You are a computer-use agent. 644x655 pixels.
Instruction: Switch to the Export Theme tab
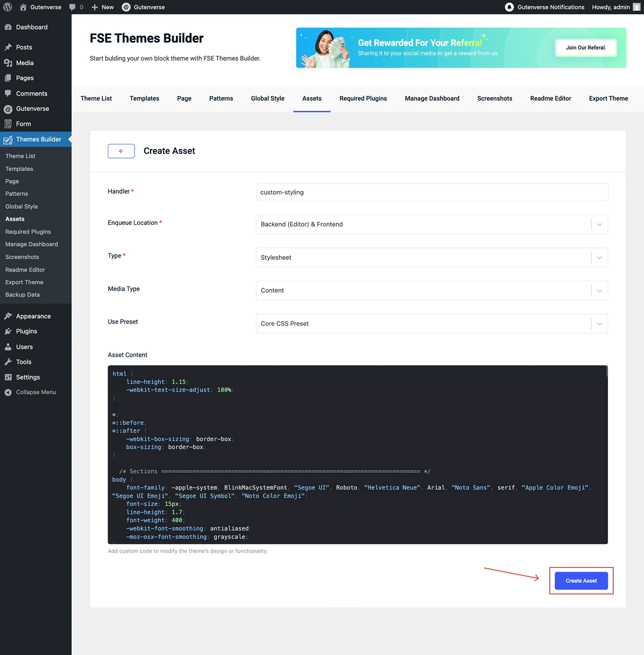pos(608,98)
